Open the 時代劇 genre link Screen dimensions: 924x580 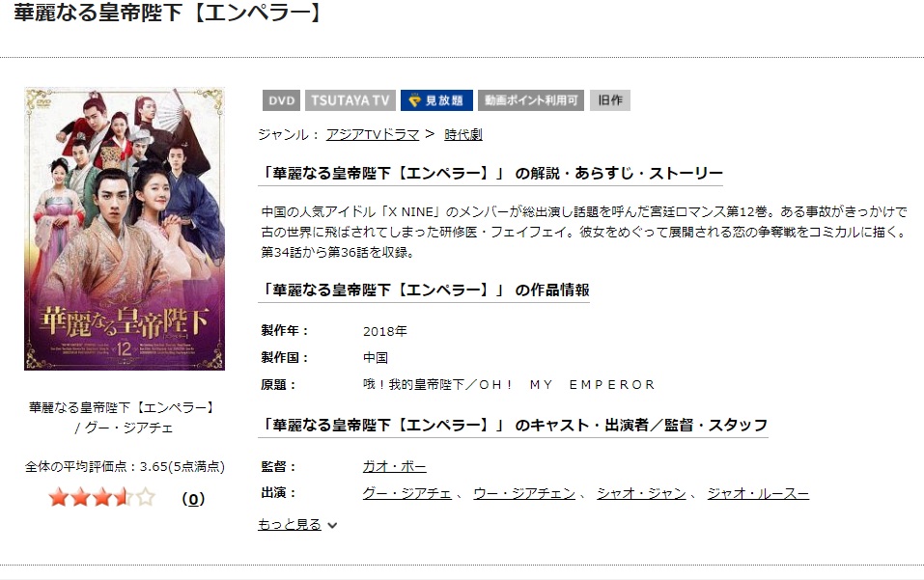463,135
